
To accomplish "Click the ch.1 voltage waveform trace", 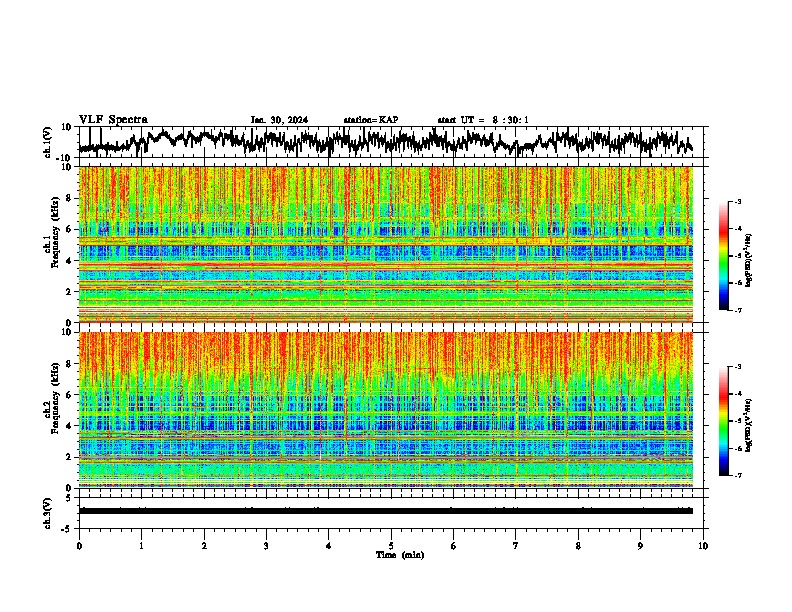I will (x=386, y=141).
